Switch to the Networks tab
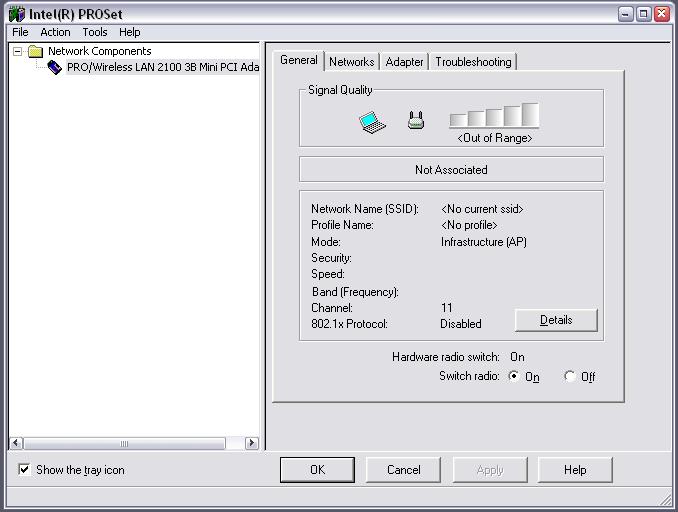 click(352, 62)
